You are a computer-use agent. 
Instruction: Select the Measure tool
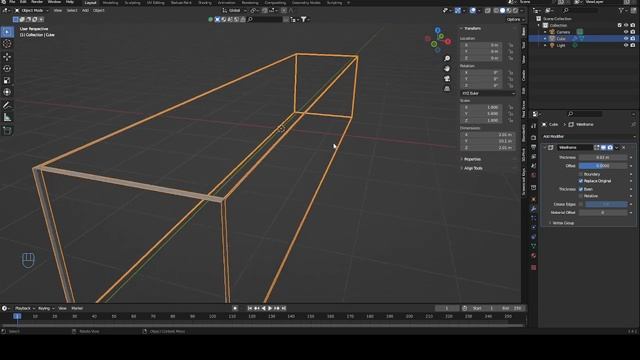coord(7,118)
